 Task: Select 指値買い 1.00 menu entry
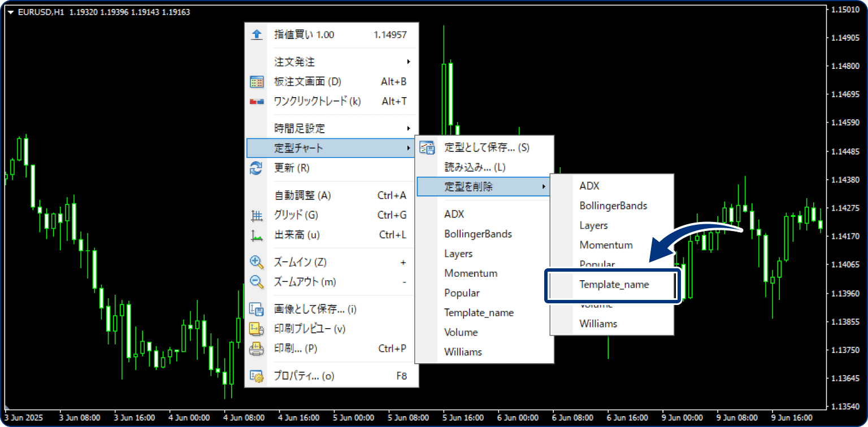pos(332,35)
